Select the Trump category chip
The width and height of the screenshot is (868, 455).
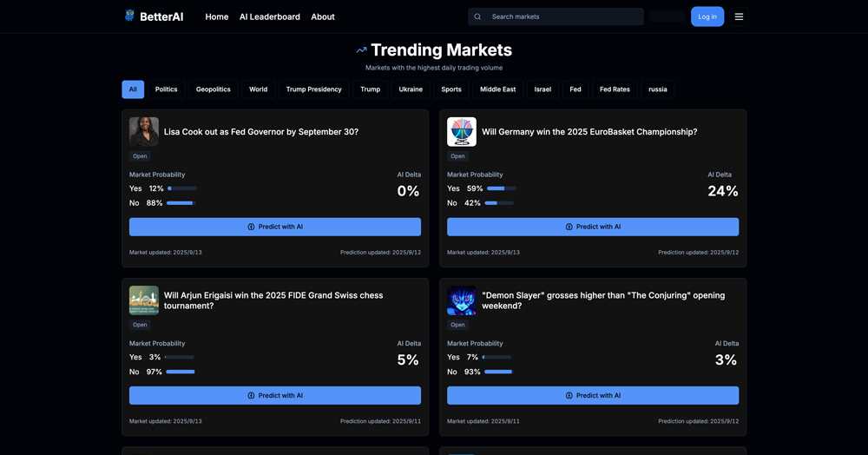tap(371, 89)
